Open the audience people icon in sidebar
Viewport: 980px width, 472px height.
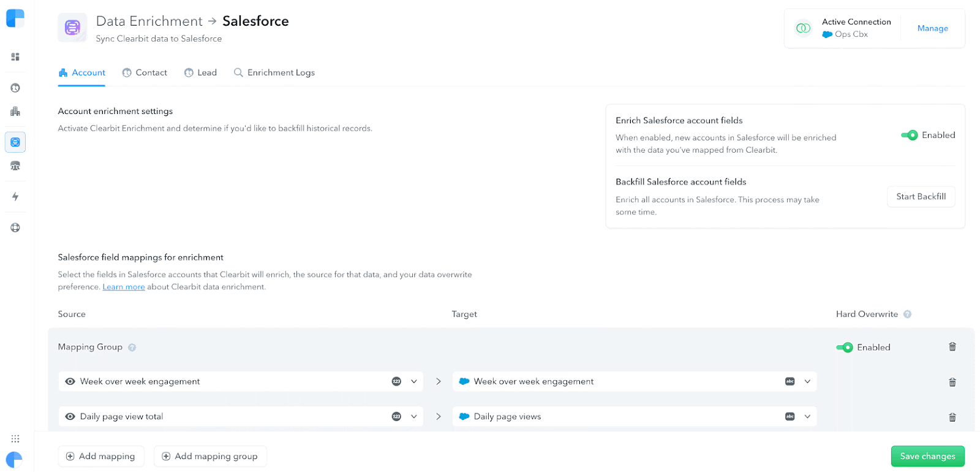(15, 166)
